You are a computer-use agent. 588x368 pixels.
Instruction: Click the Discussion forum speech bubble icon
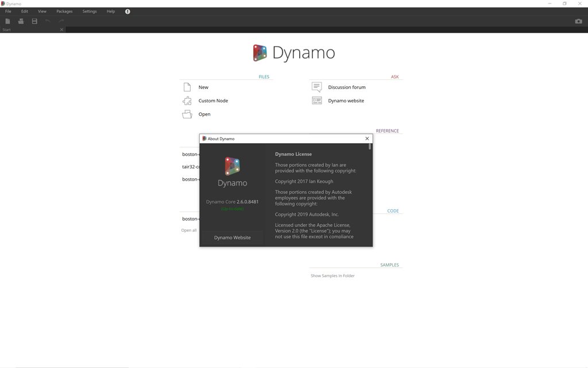point(316,87)
